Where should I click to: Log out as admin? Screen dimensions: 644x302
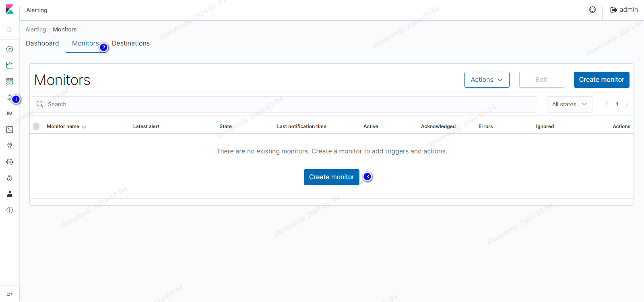[624, 10]
